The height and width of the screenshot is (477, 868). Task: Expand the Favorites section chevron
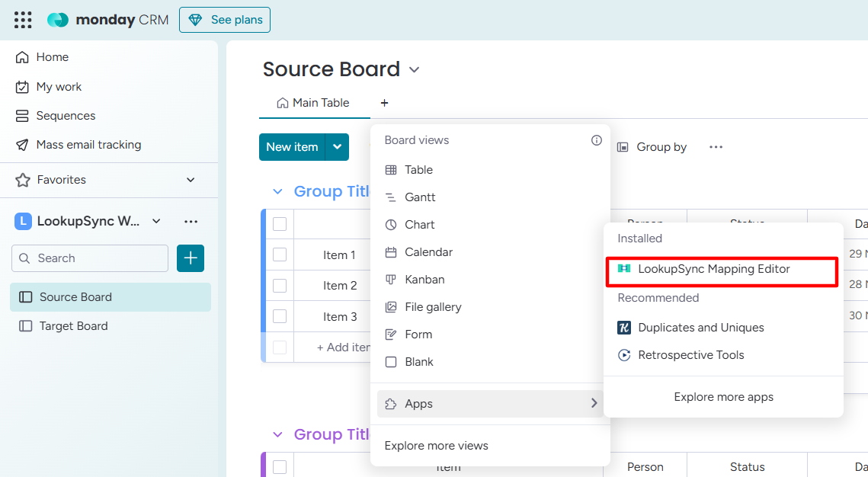191,180
